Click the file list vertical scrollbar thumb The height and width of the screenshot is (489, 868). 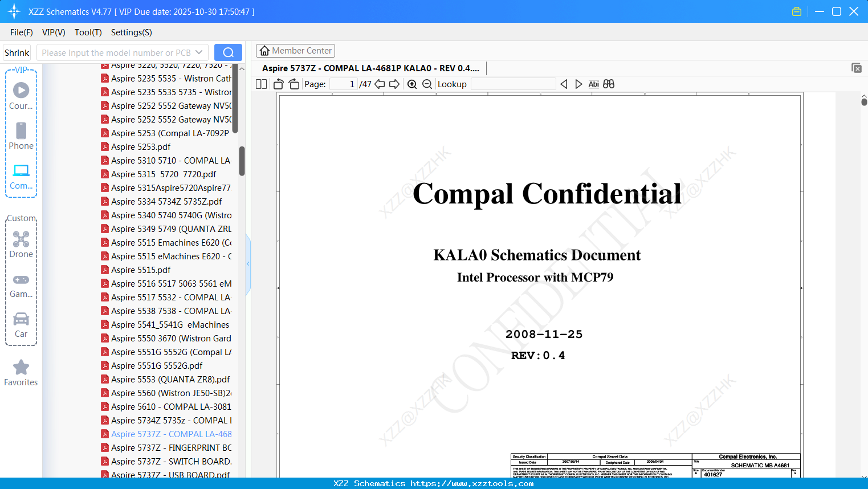(242, 161)
